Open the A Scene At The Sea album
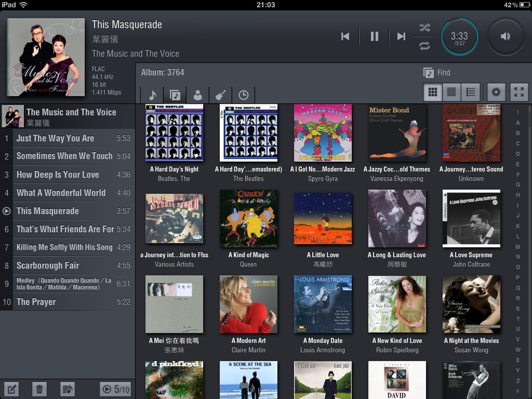The width and height of the screenshot is (532, 399). (x=248, y=380)
